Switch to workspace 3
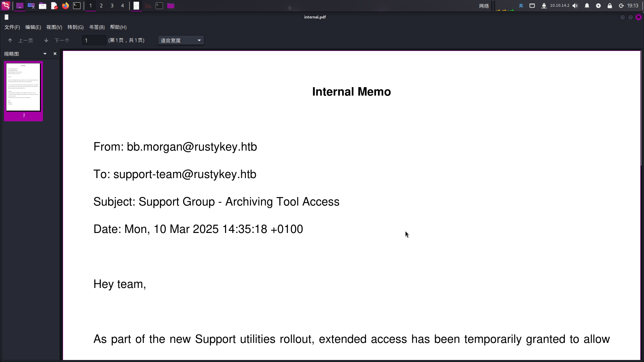 [x=112, y=6]
